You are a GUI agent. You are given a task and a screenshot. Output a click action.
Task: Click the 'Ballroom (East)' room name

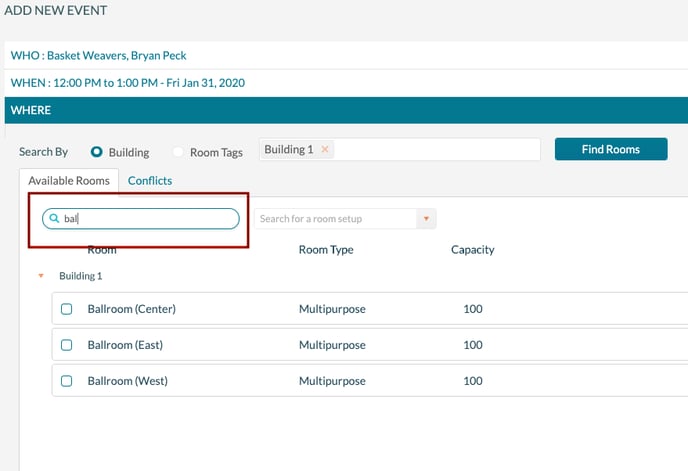click(x=125, y=345)
